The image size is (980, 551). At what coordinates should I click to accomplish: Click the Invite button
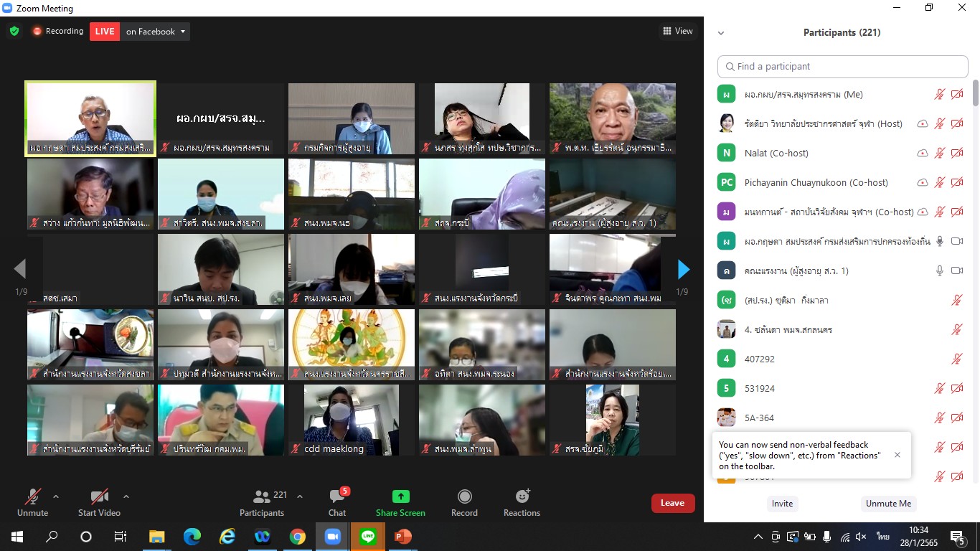pos(782,504)
